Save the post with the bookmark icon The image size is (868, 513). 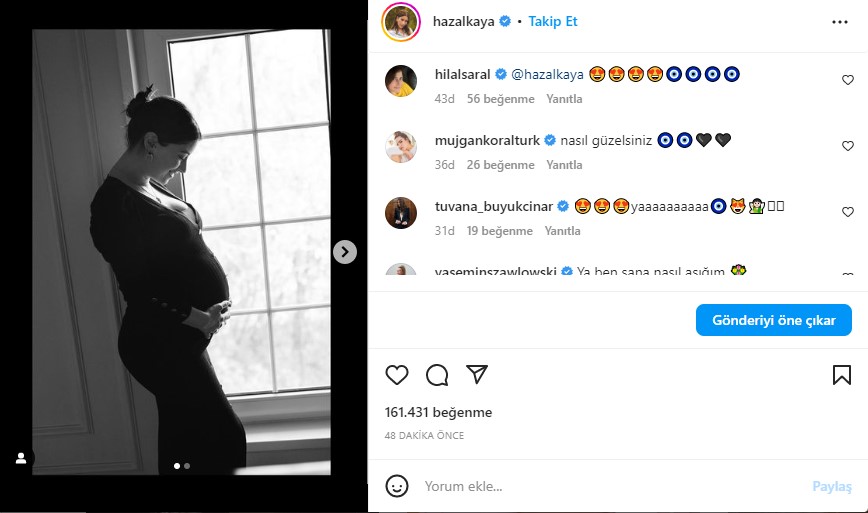click(x=842, y=375)
